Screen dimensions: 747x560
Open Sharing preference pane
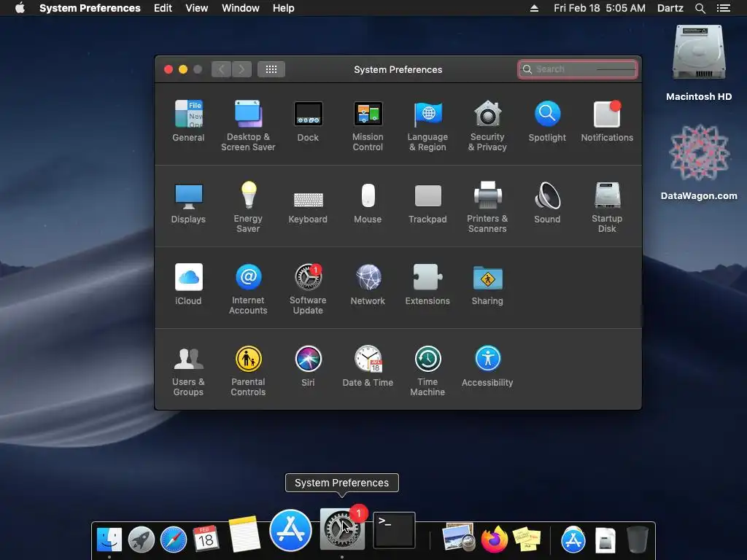[x=487, y=284]
